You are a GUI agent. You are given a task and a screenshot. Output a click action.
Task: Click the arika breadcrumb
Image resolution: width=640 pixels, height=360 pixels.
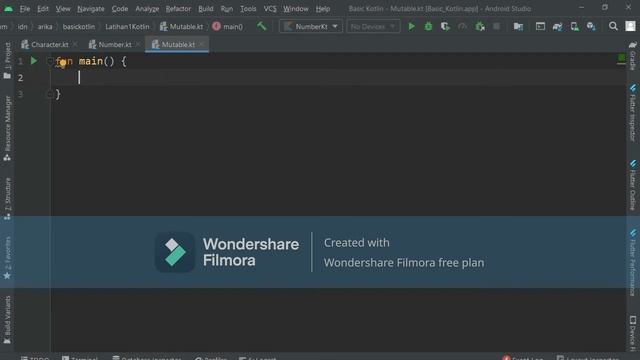pos(45,27)
